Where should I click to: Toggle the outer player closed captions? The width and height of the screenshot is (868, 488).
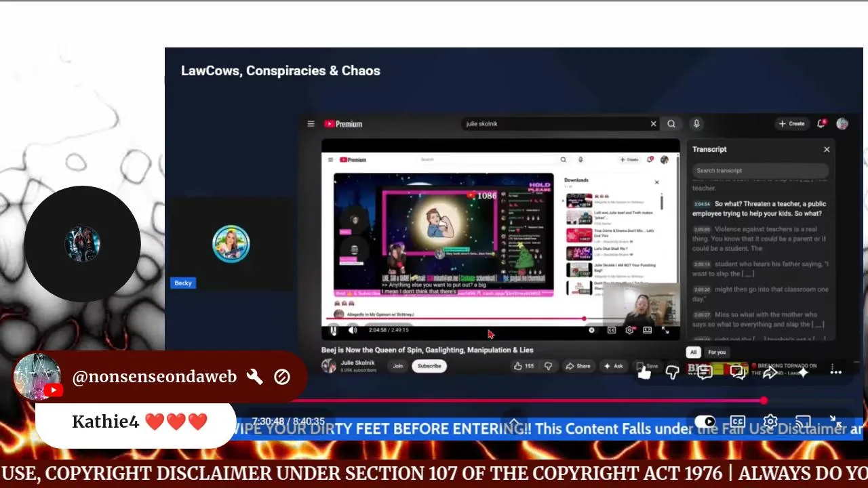pyautogui.click(x=737, y=422)
